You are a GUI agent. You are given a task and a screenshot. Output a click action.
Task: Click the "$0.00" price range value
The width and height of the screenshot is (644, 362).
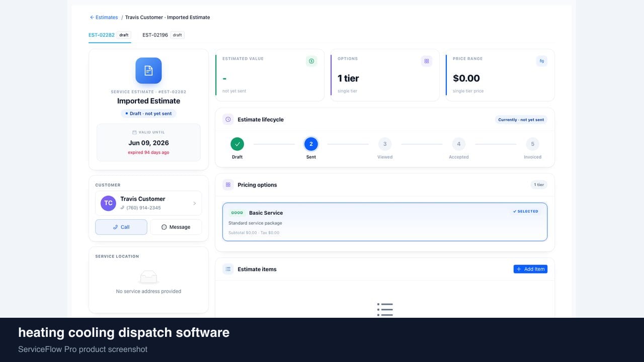click(466, 78)
